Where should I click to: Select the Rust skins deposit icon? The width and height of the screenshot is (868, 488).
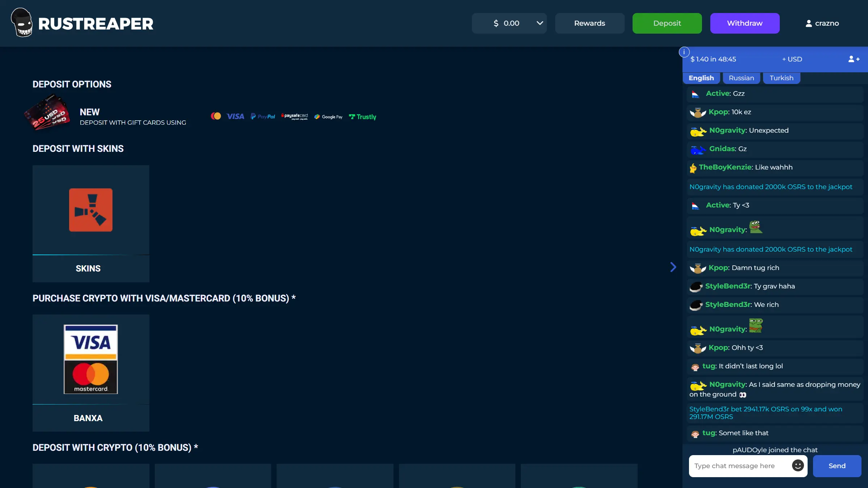[x=91, y=210]
